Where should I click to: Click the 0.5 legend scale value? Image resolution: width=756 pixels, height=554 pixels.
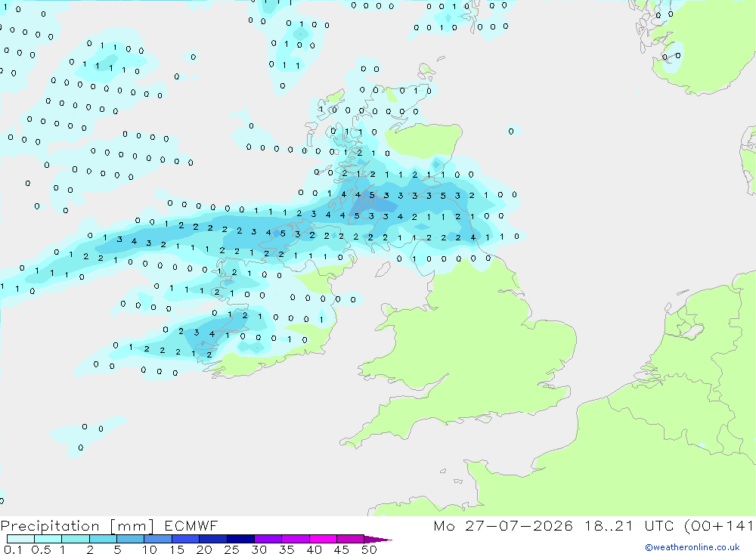click(41, 549)
